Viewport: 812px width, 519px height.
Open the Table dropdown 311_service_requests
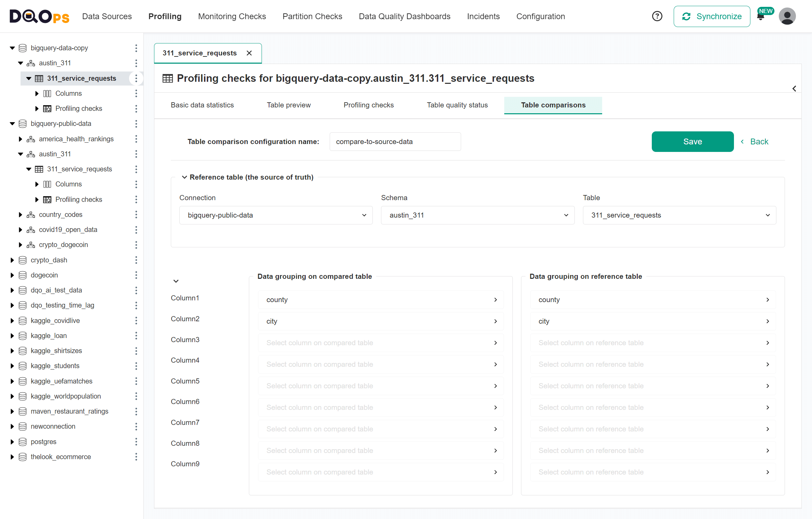click(679, 215)
